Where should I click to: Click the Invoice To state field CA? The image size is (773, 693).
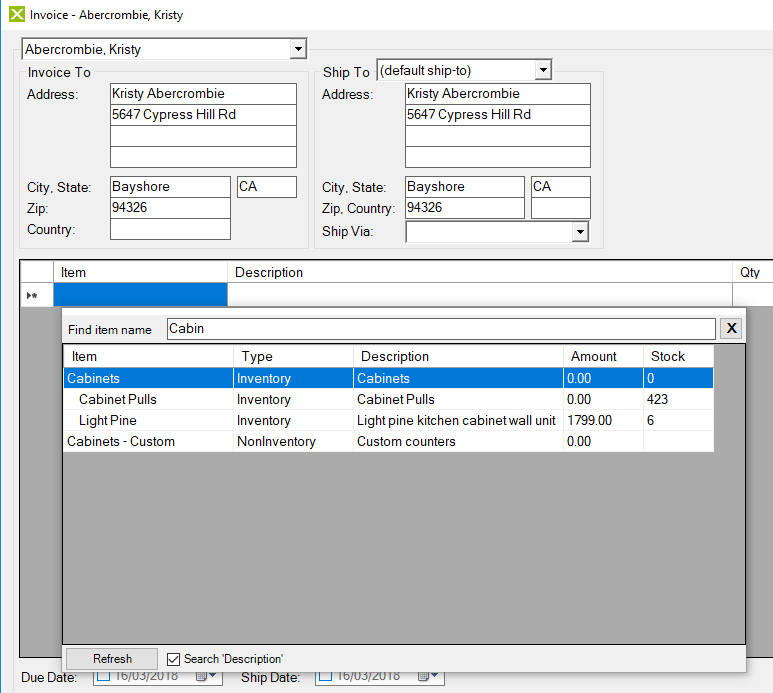pos(267,187)
